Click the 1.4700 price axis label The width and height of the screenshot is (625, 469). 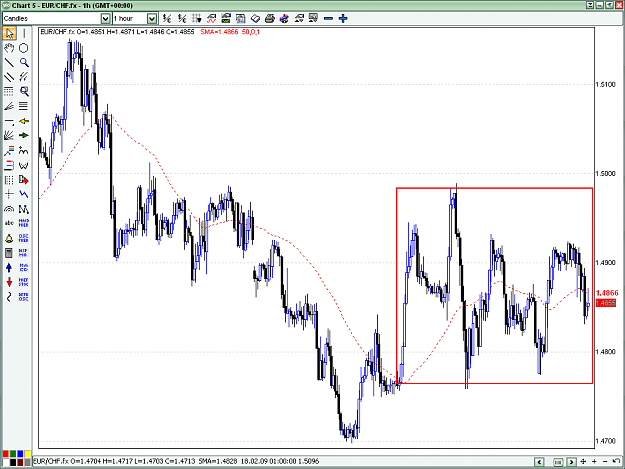[x=605, y=441]
